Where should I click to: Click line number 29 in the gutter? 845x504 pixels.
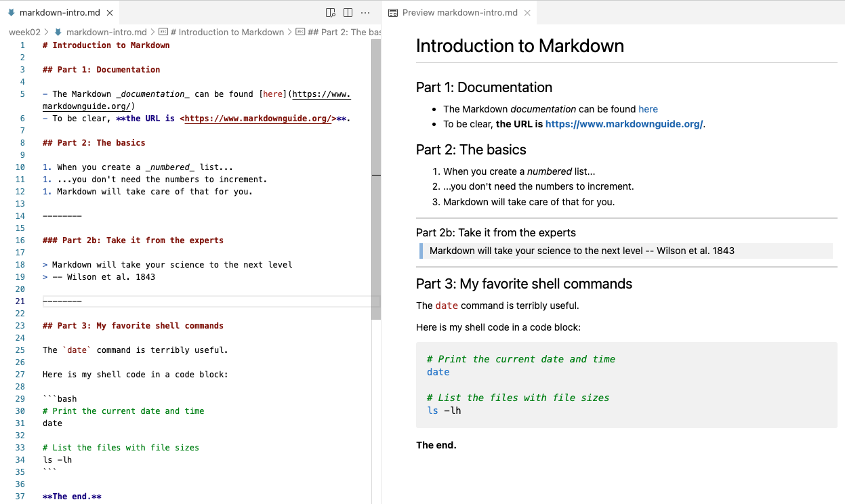point(20,399)
